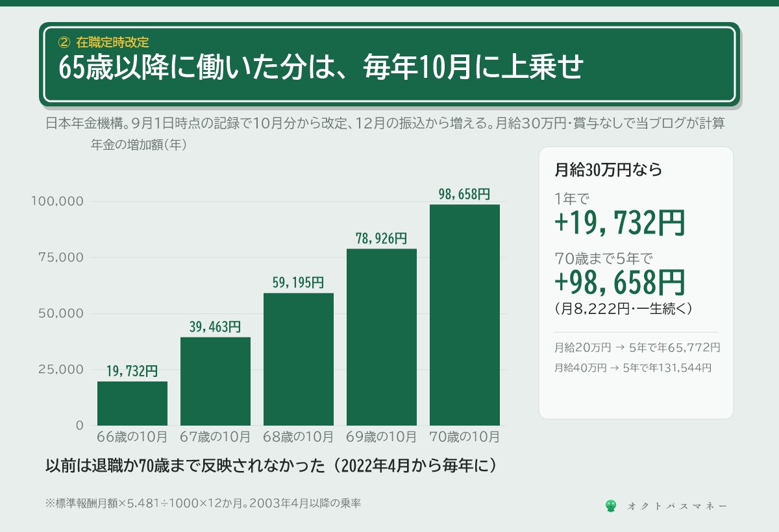Click the 1年で label
779x532 pixels.
(572, 199)
